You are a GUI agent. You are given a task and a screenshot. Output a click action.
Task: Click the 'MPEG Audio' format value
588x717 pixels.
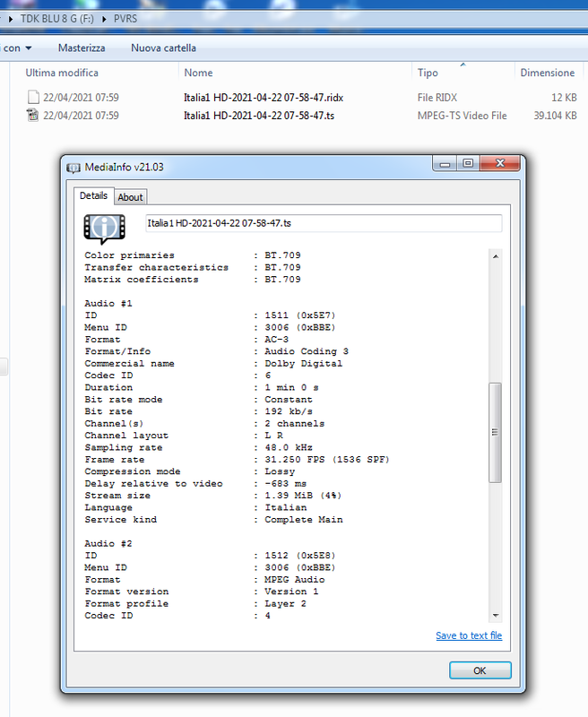(x=295, y=579)
